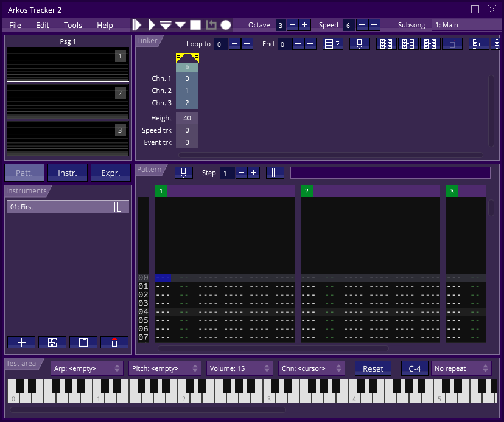The width and height of the screenshot is (504, 422).
Task: Toggle the Linker follow-cursor arrow icon
Action: coord(359,44)
